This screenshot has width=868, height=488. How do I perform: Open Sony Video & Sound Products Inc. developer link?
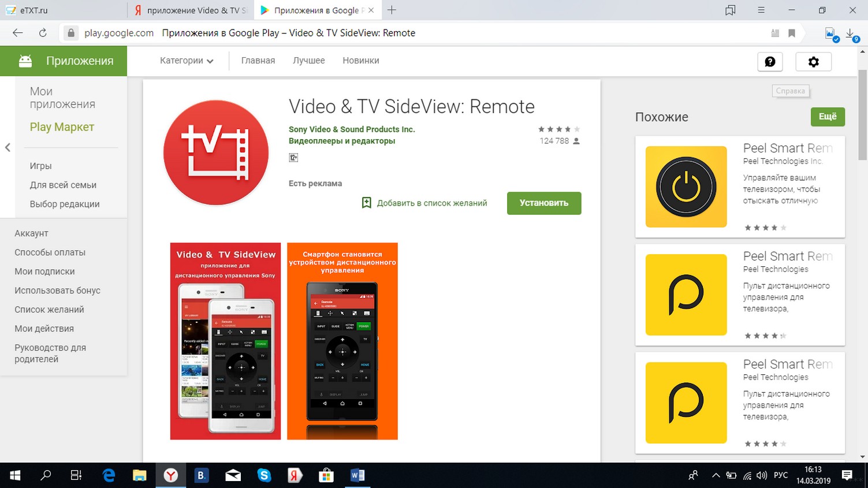tap(352, 129)
